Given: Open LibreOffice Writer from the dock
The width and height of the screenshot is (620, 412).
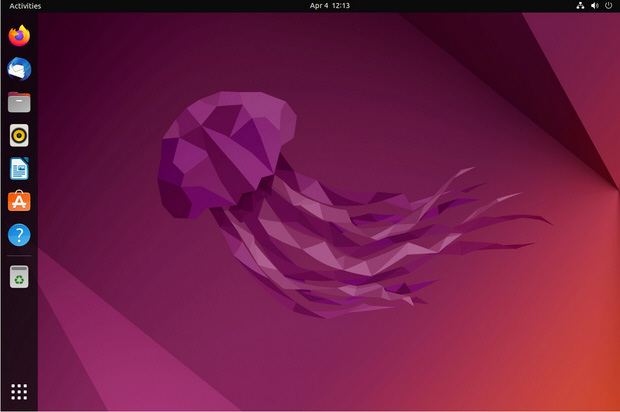Looking at the screenshot, I should click(19, 169).
